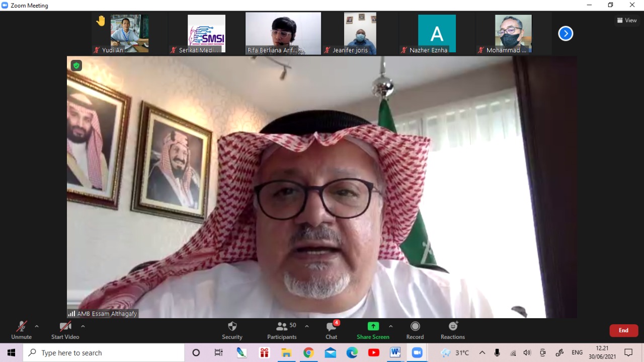
Task: Open the Participants panel
Action: tap(282, 330)
